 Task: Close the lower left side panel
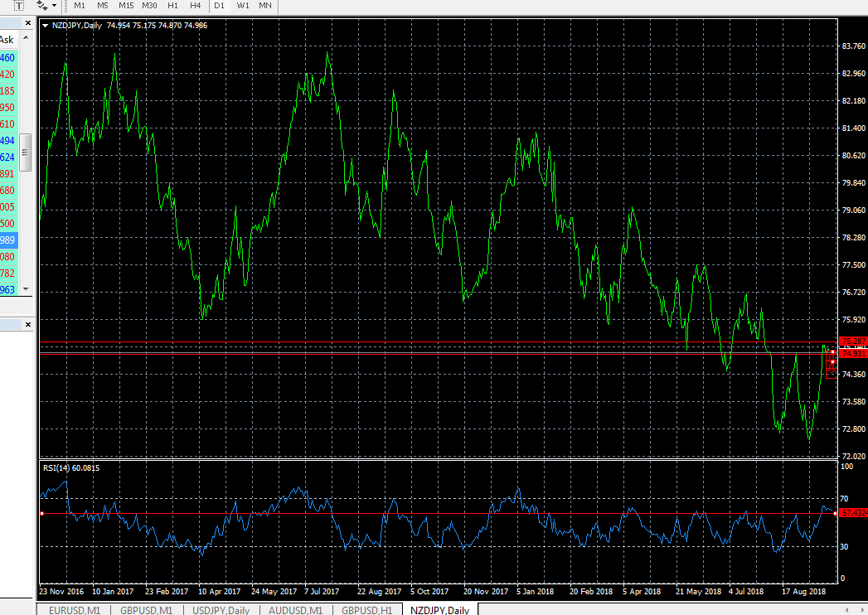(28, 324)
